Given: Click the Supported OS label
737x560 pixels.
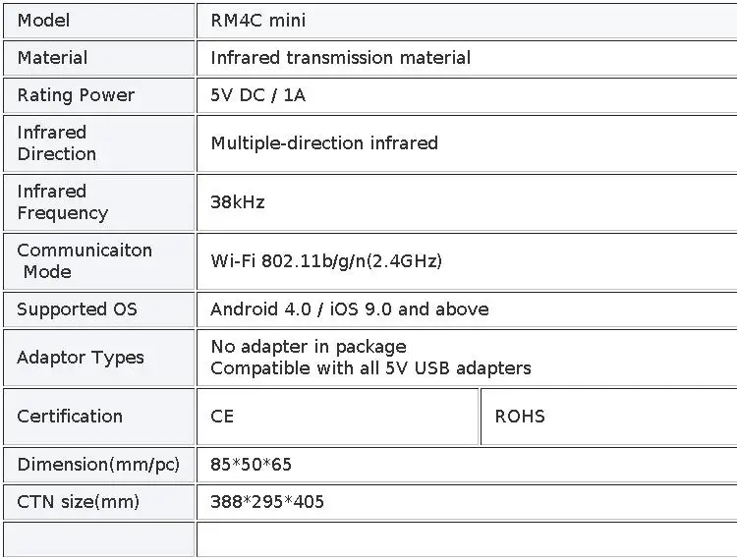Looking at the screenshot, I should [77, 309].
